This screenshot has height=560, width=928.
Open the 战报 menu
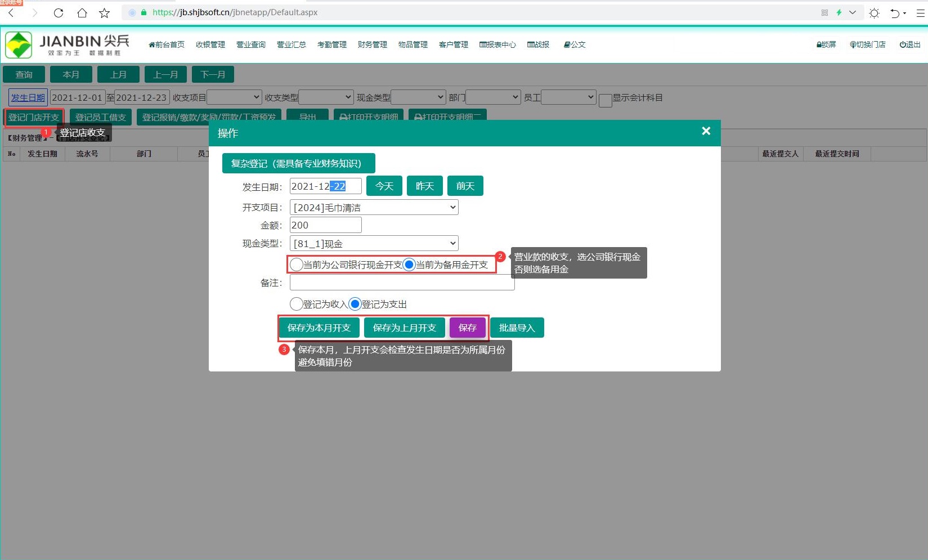coord(539,44)
